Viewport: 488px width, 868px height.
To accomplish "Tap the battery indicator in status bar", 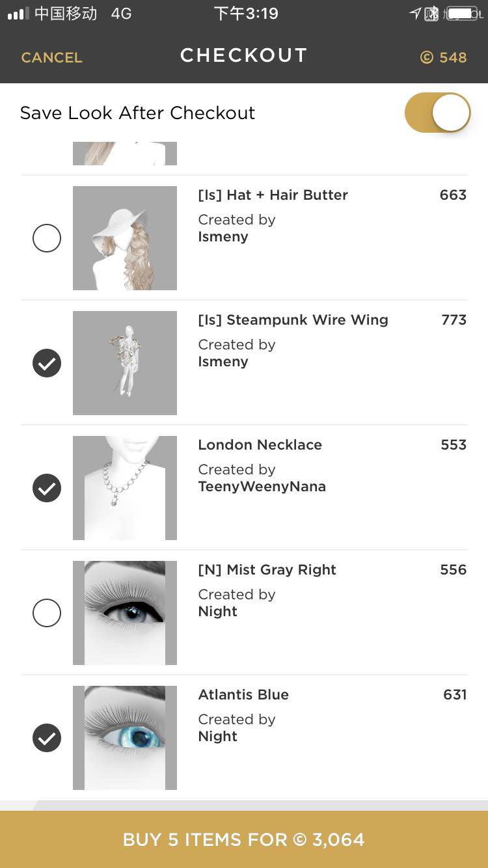I will (x=463, y=14).
